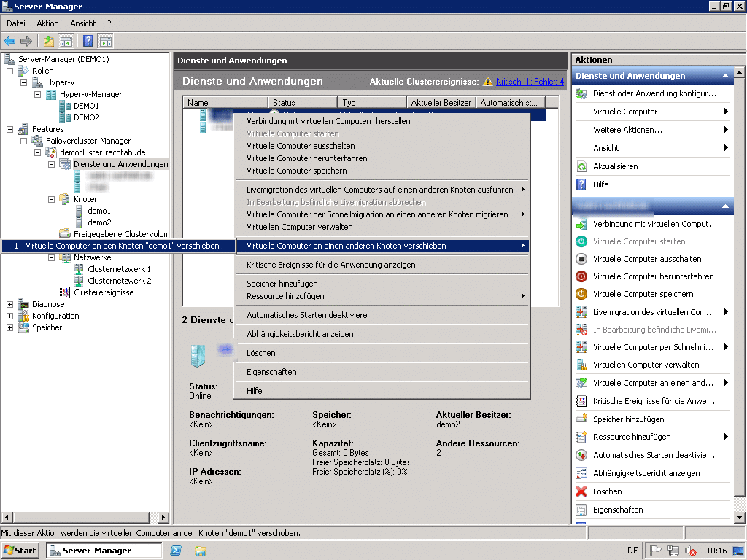This screenshot has height=560, width=747.
Task: Click the volume icon in the system tray
Action: tap(690, 551)
